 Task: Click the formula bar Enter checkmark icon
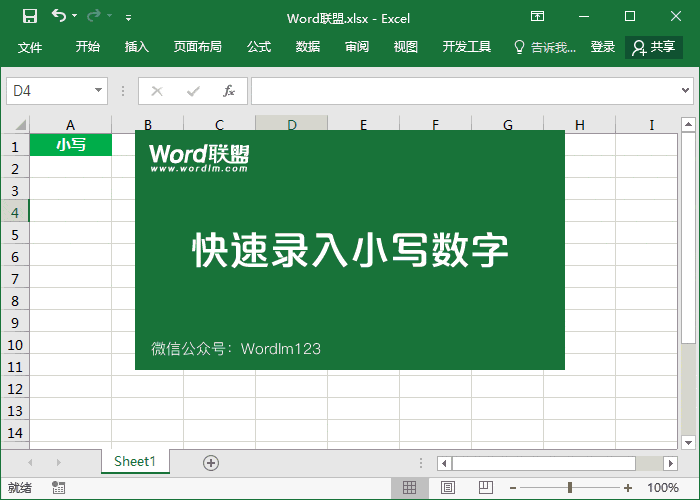[193, 91]
